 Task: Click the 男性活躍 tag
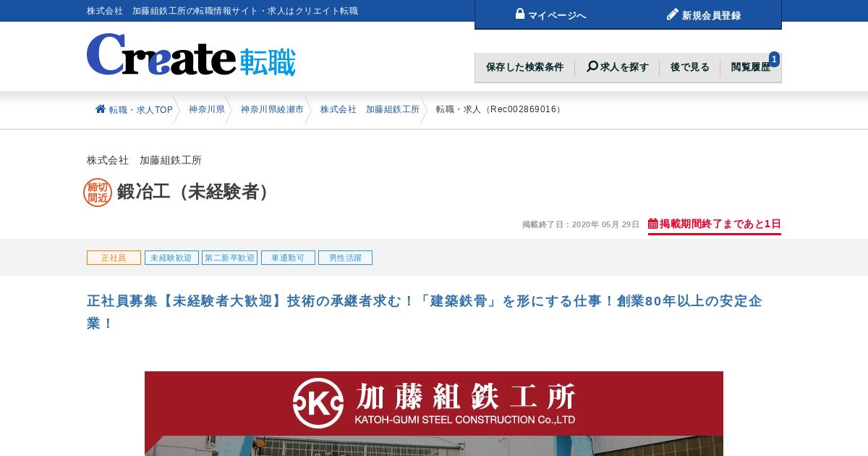(345, 258)
